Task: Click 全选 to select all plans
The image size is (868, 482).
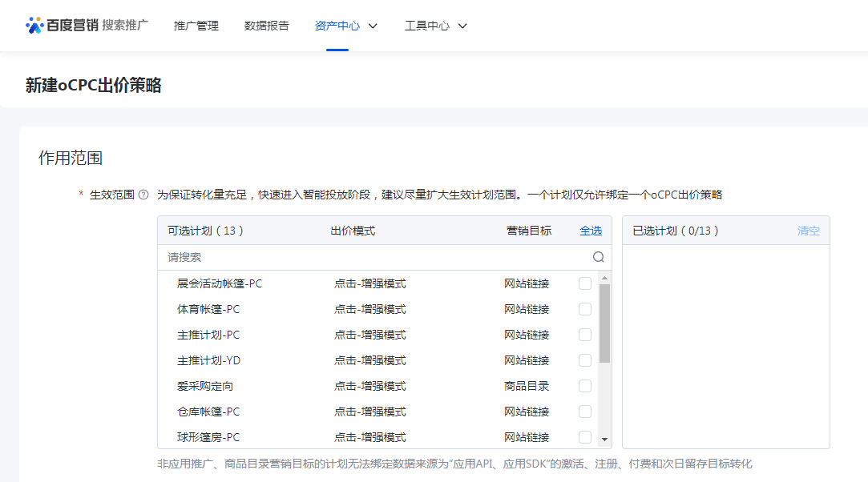Action: click(x=591, y=231)
